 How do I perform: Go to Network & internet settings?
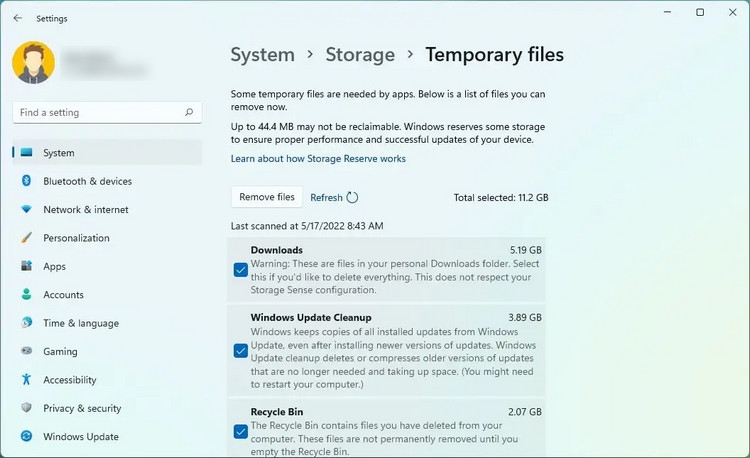pos(86,209)
